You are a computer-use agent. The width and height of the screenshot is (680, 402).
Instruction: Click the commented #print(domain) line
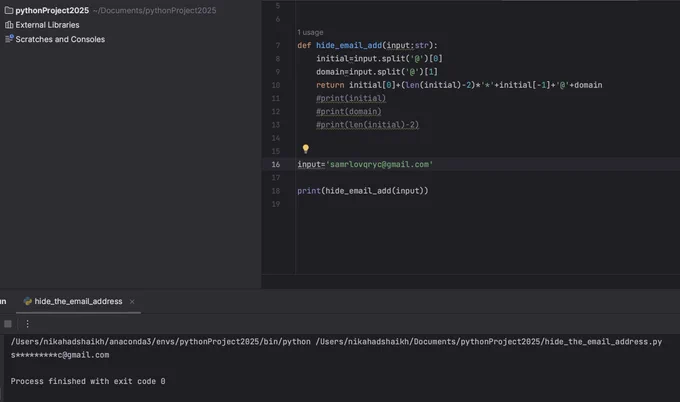[x=349, y=111]
